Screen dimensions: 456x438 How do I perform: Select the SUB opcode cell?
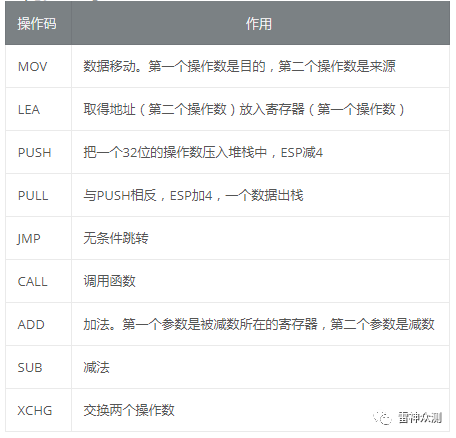click(38, 367)
